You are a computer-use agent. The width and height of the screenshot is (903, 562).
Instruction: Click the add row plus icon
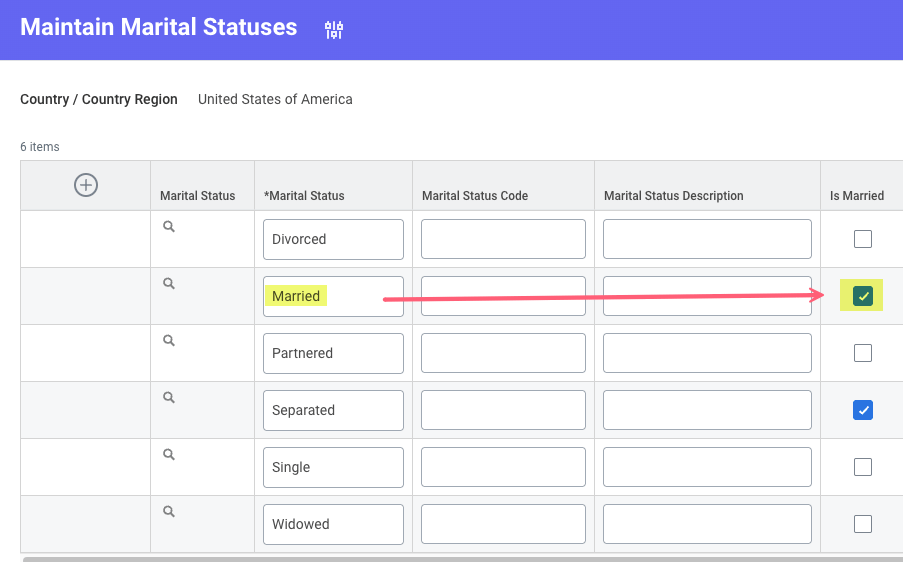[x=86, y=185]
